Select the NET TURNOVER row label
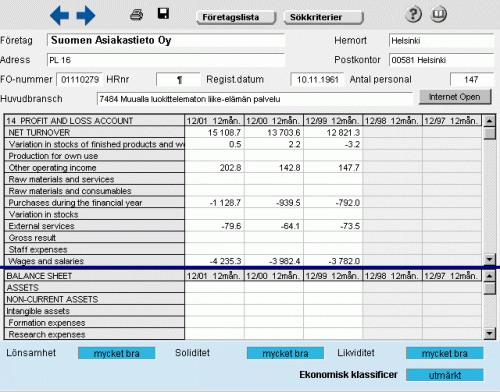 94,133
